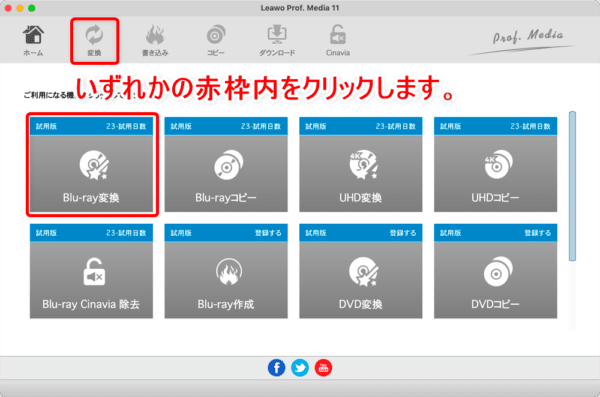The image size is (600, 397).
Task: Launch the Blu-ray作成 module tile
Action: [x=226, y=271]
